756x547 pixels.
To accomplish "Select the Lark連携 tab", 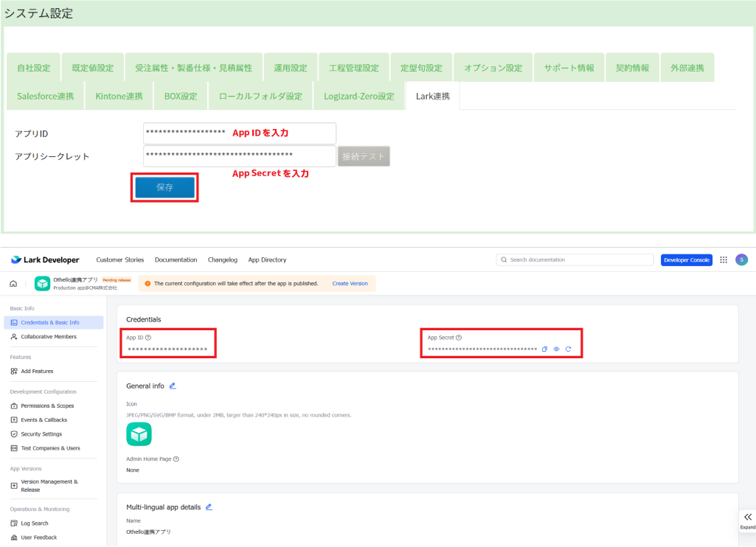I will [433, 96].
